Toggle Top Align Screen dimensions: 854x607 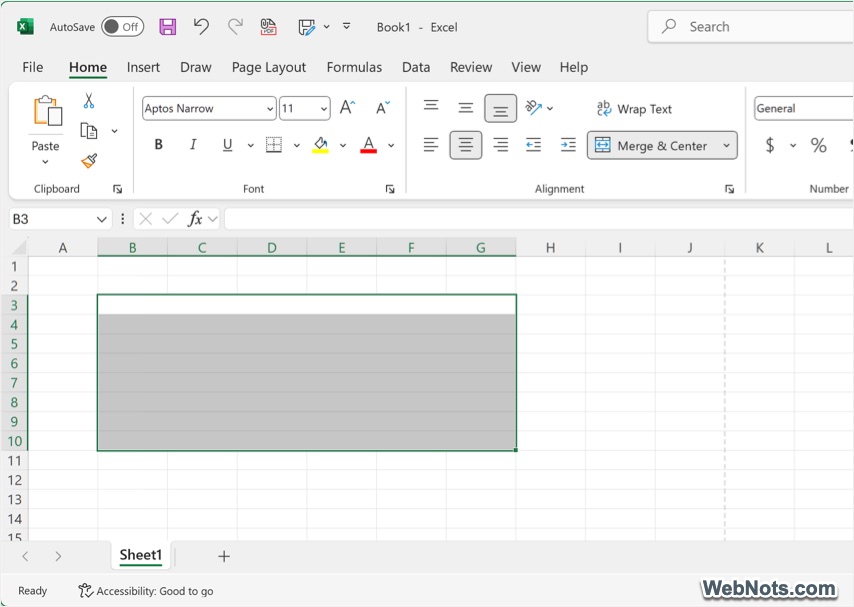[431, 106]
